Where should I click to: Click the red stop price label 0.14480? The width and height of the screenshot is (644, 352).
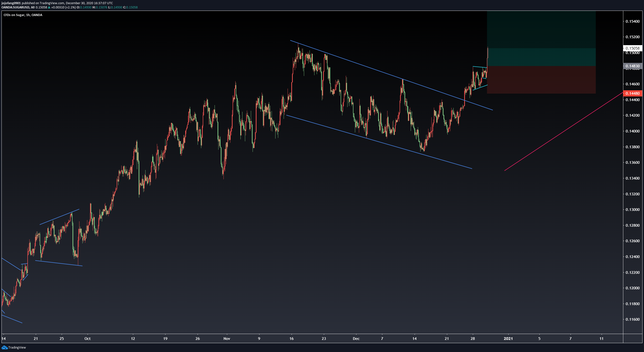[x=632, y=93]
